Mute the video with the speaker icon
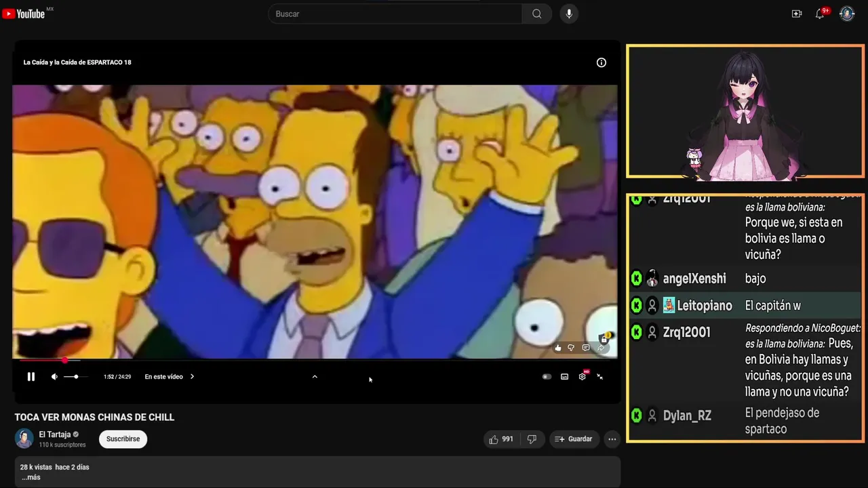868x488 pixels. tap(54, 377)
